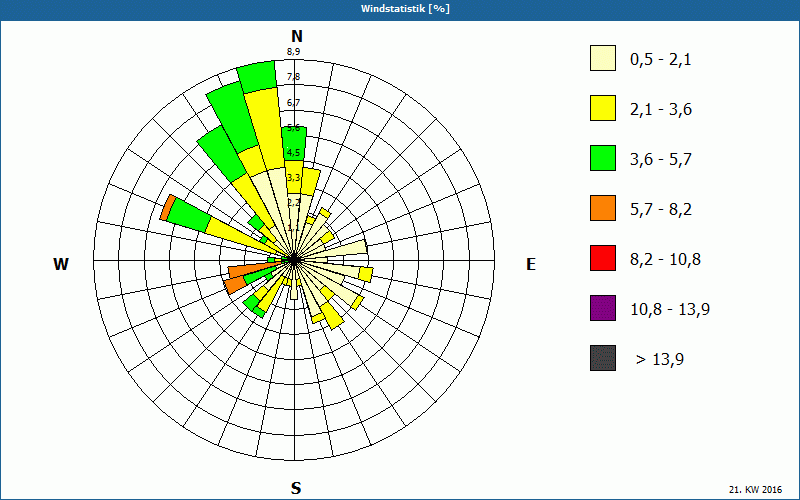
Task: Click the orange 5,7 - 8,2 legend swatch
Action: [603, 208]
